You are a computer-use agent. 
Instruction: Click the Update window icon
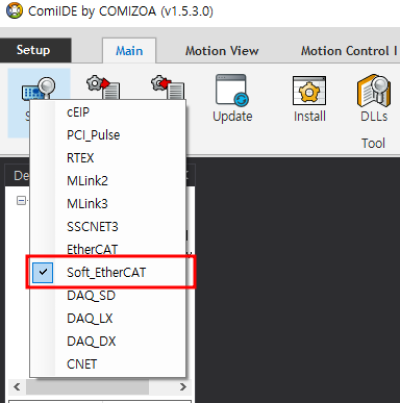[x=232, y=90]
